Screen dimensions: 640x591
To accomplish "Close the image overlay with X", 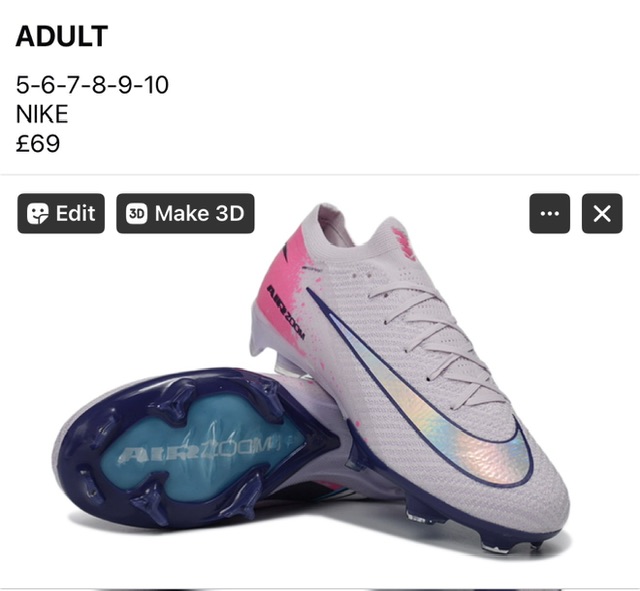I will (x=602, y=213).
